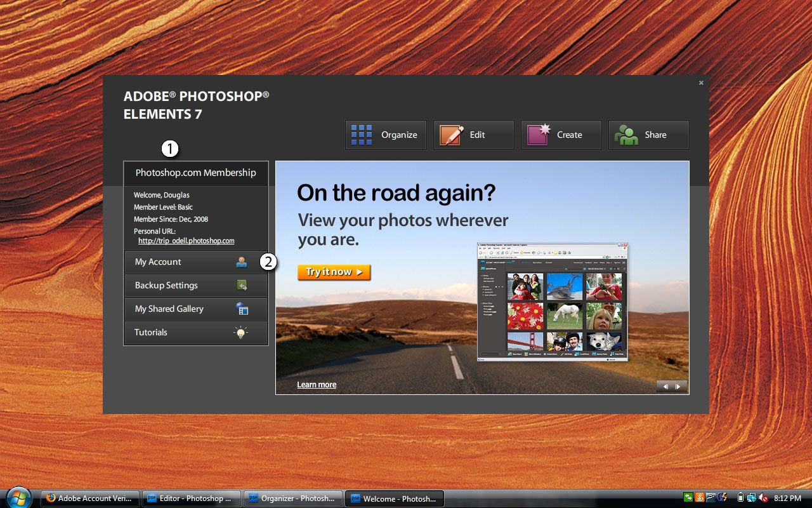Click the blue sync tray icon
812x508 pixels.
pos(722,498)
